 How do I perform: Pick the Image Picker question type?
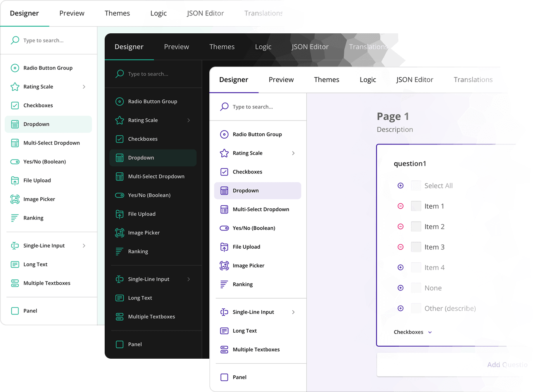249,265
